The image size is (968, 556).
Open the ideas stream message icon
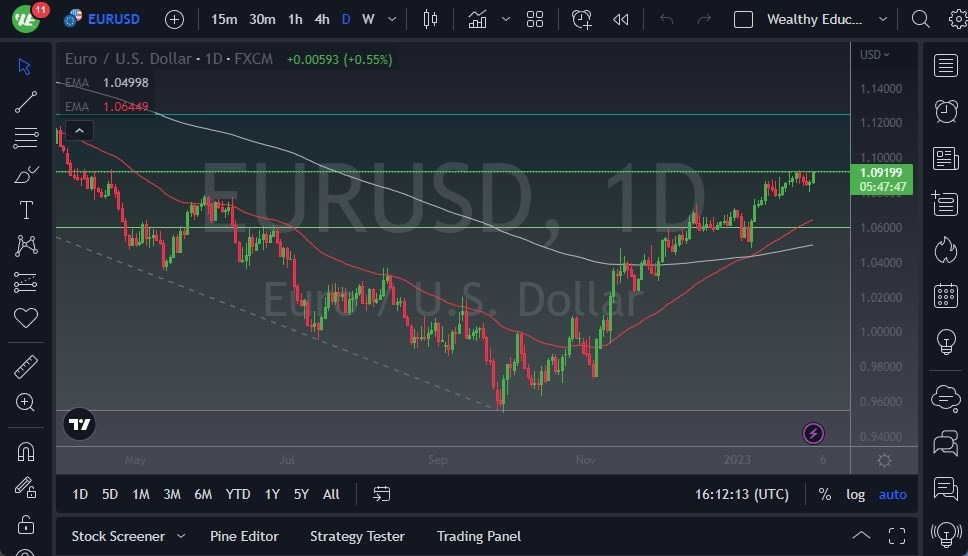(945, 488)
